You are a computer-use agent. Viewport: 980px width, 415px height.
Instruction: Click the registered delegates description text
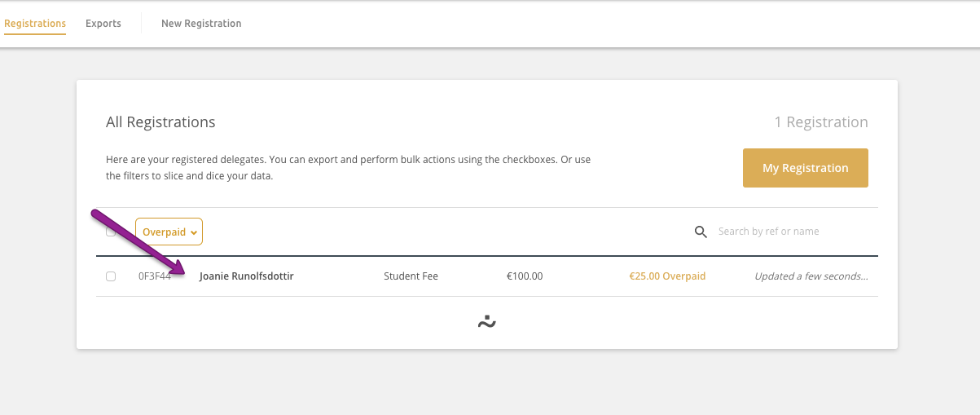[x=348, y=168]
